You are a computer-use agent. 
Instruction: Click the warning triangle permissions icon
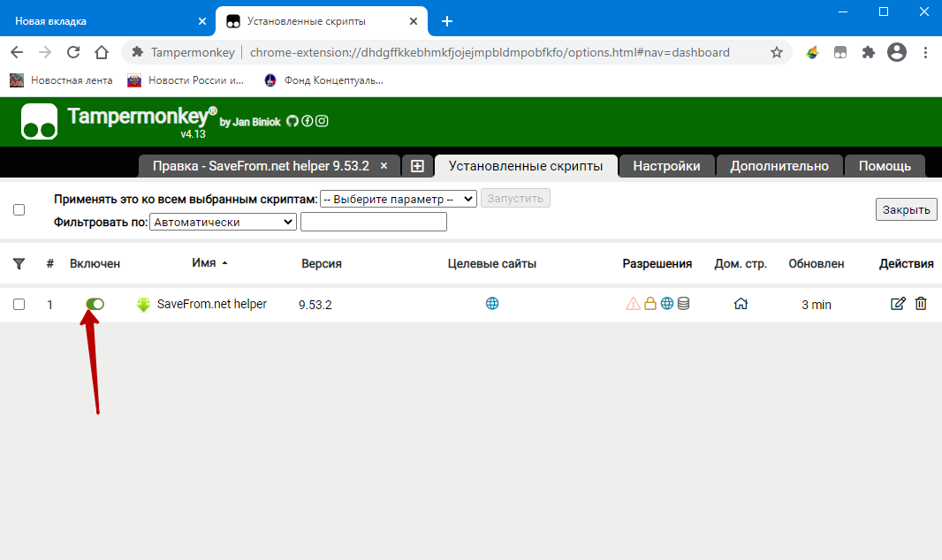[633, 304]
